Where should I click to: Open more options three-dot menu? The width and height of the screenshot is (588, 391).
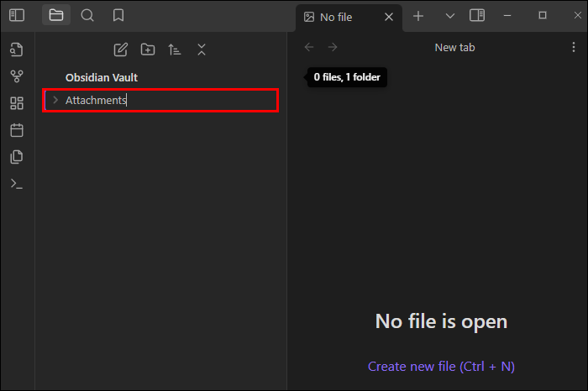574,47
